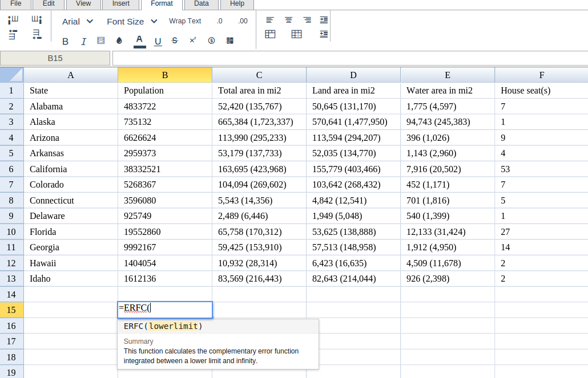Open the fill color droplet tool
The image size is (588, 378).
119,40
